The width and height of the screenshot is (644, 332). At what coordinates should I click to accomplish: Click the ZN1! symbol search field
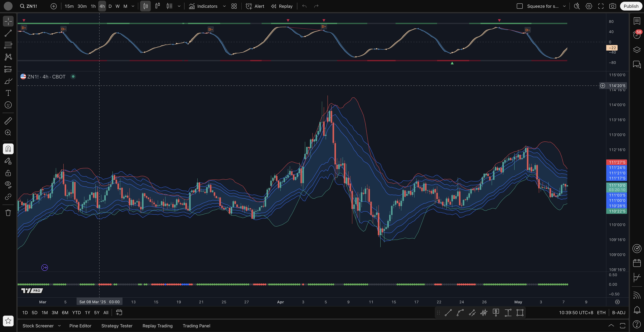32,6
